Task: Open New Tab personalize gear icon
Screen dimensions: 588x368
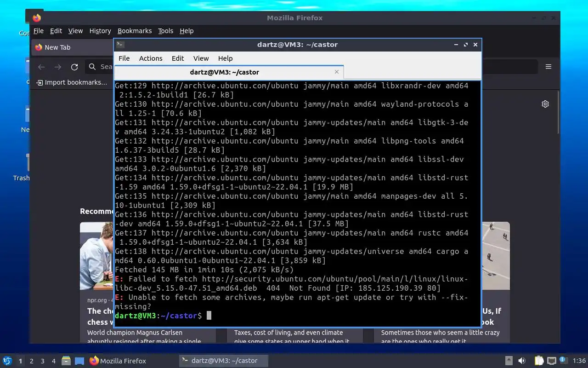Action: coord(545,104)
